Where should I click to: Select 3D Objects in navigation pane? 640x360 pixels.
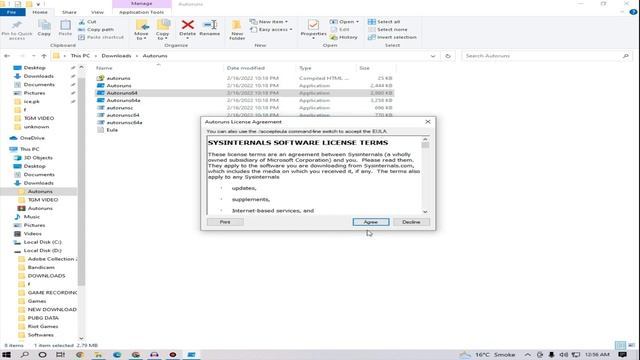click(x=38, y=158)
